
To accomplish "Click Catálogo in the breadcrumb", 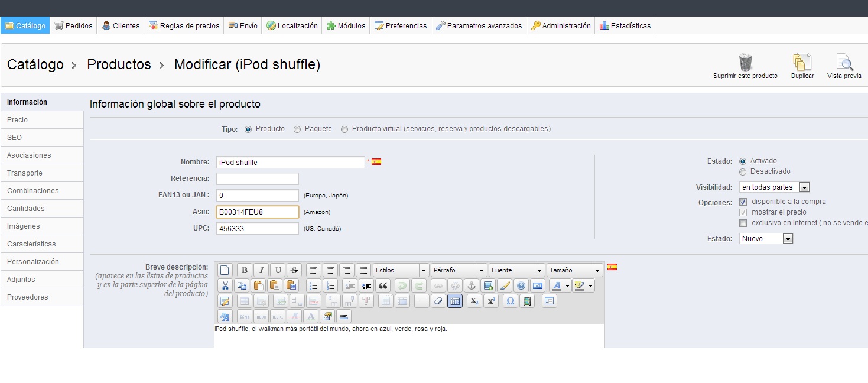I will (x=35, y=65).
